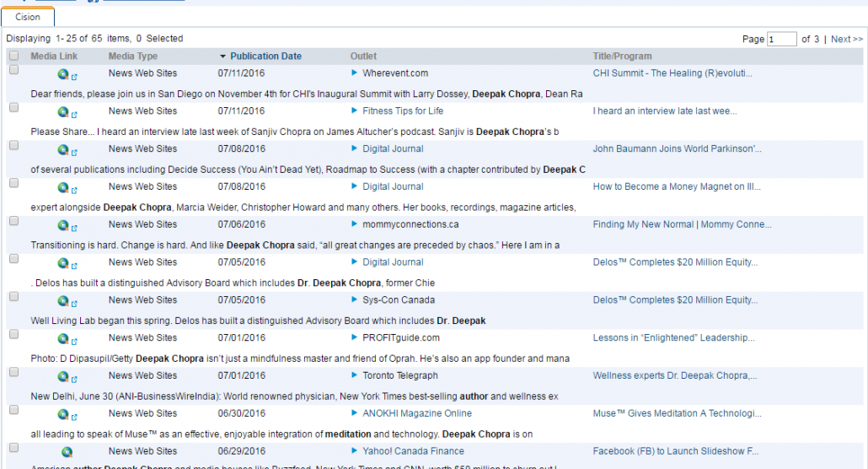868x469 pixels.
Task: Check the PROFITguide.com row checkbox
Action: [x=13, y=334]
